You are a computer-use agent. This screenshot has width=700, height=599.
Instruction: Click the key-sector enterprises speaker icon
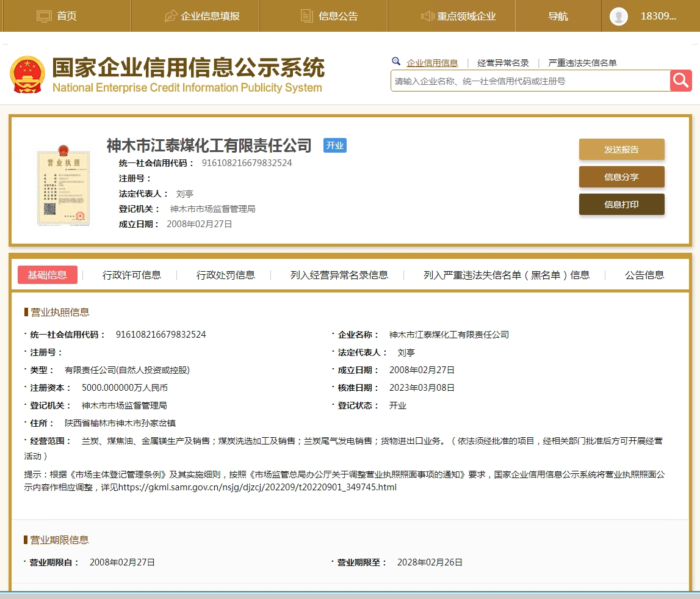pos(427,16)
